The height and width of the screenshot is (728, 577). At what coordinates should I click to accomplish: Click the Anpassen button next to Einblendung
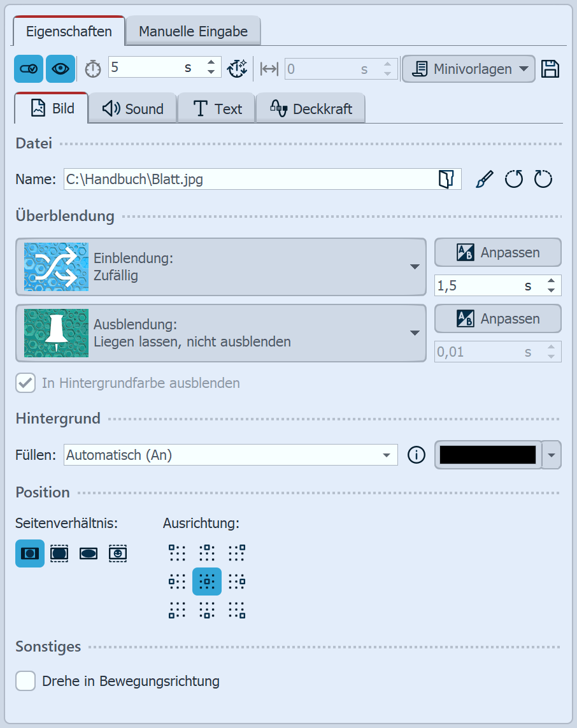[x=497, y=252]
